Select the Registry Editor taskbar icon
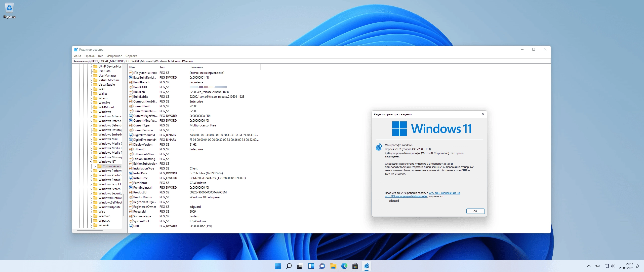 [x=367, y=266]
